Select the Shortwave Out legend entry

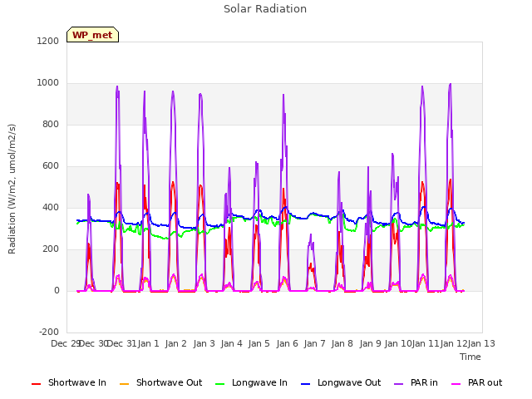coord(160,382)
